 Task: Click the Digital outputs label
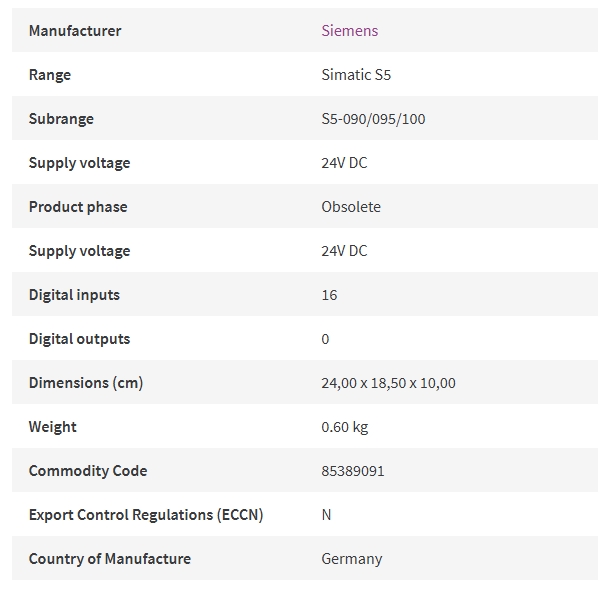click(79, 339)
